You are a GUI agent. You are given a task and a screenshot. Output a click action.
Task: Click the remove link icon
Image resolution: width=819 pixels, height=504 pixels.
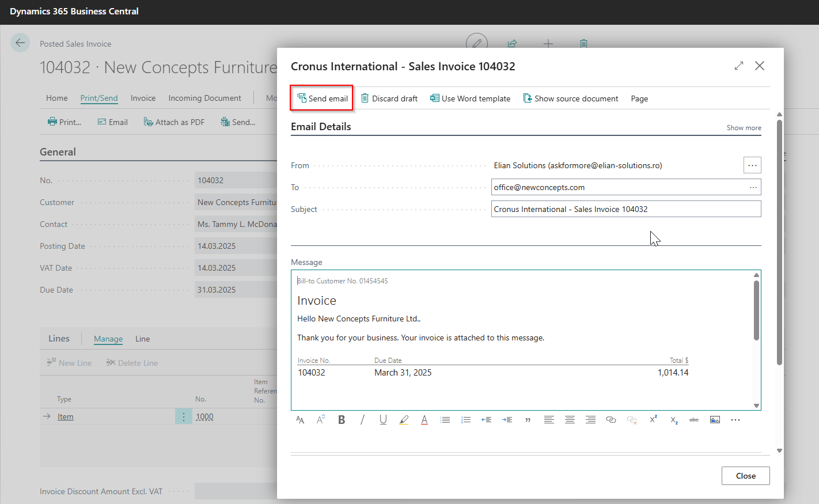pos(632,420)
